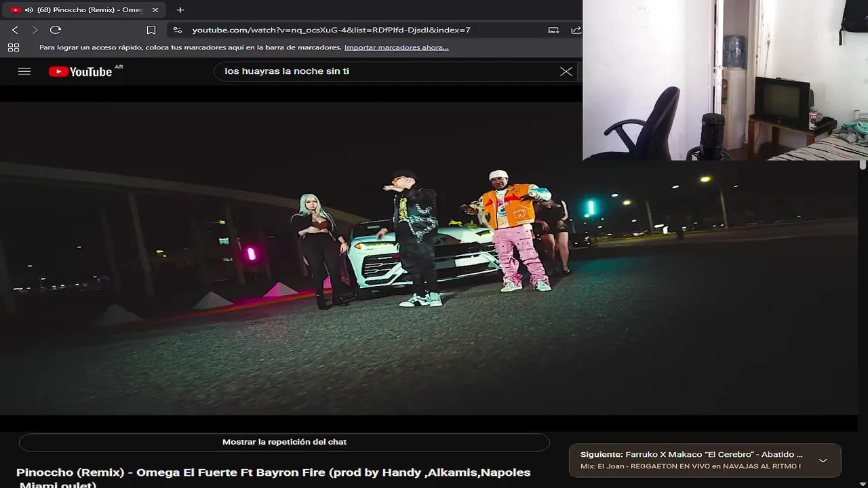Click the page vertical scrollbar thumb

(x=863, y=165)
